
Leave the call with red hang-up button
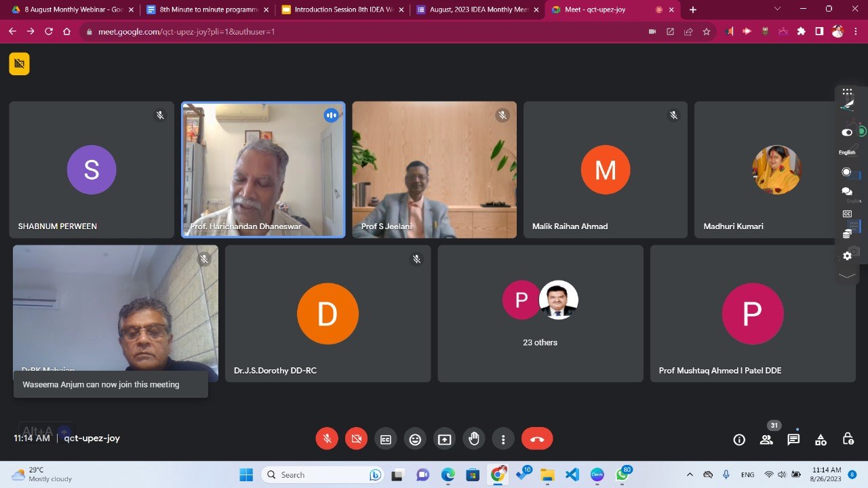pyautogui.click(x=536, y=439)
